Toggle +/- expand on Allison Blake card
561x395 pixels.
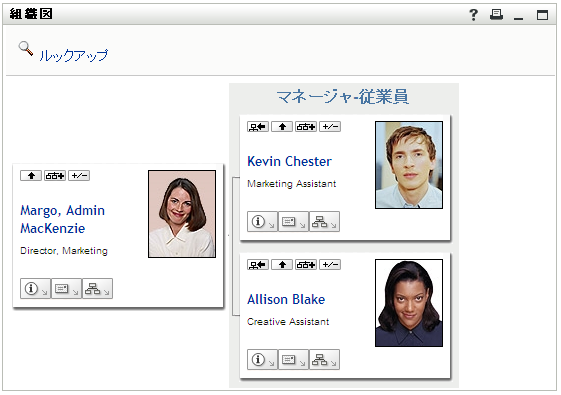tap(330, 265)
